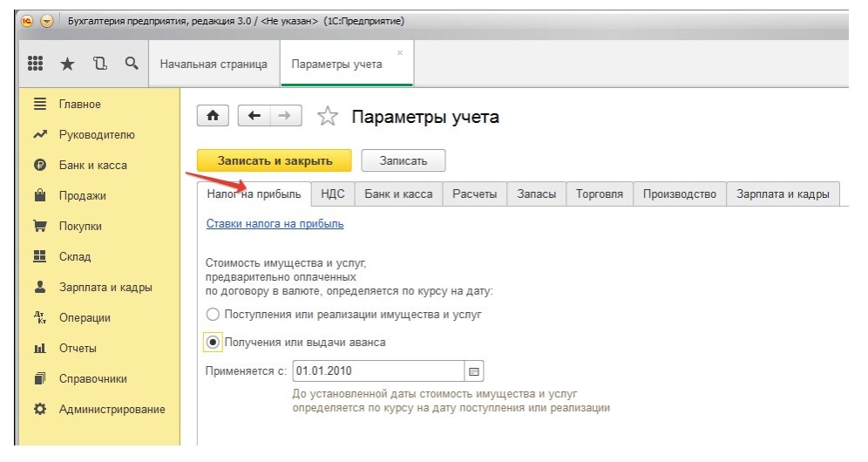Close the Параметры учета tab
The width and height of the screenshot is (868, 462).
[400, 53]
